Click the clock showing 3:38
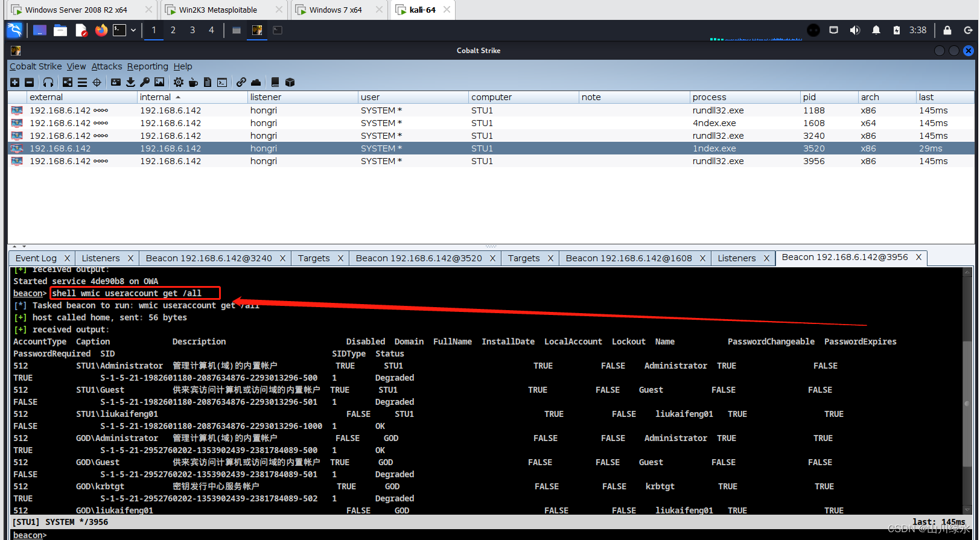 (918, 30)
